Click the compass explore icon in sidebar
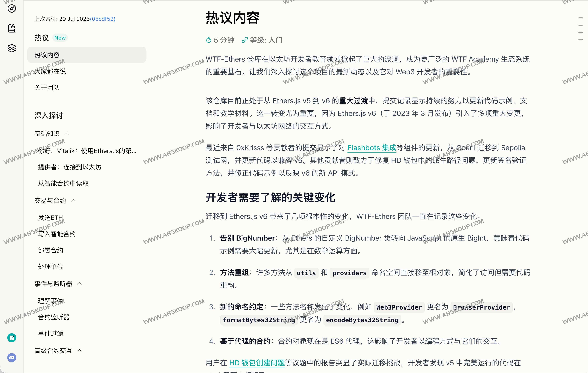 (11, 9)
